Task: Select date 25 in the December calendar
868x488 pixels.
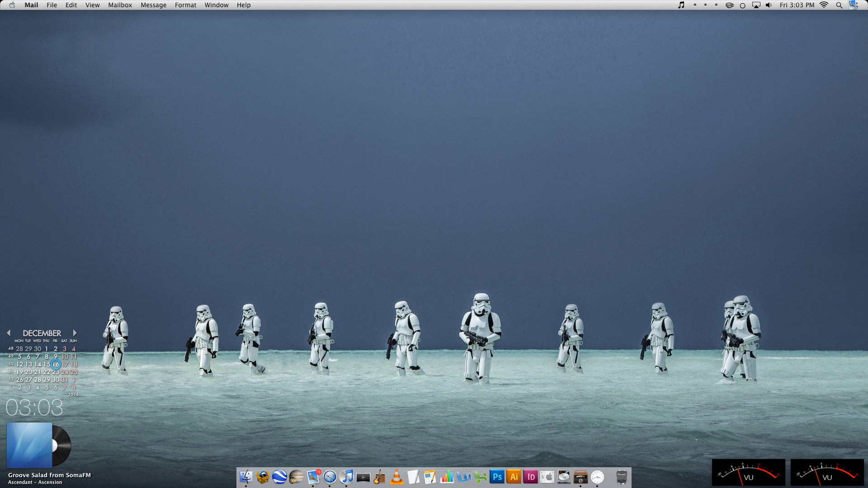Action: click(x=74, y=372)
